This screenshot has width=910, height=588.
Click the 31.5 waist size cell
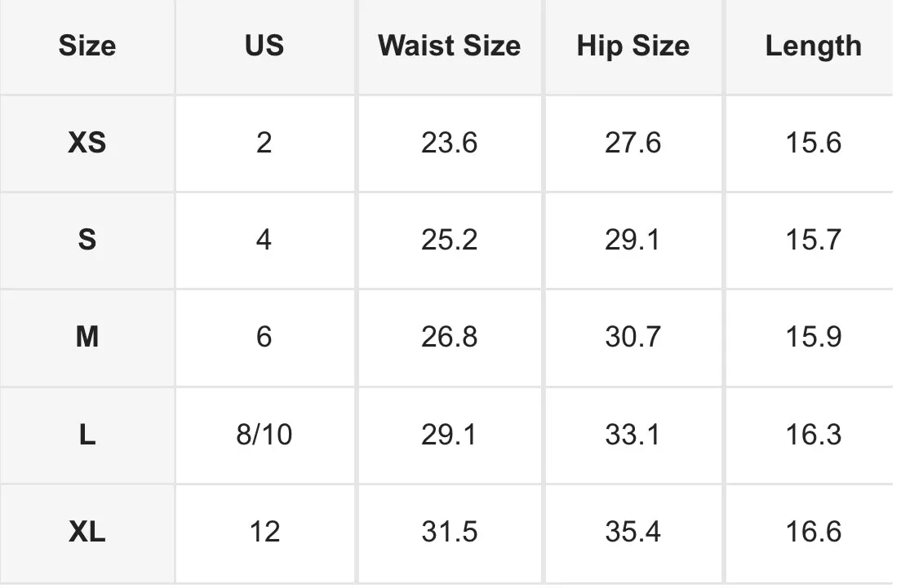click(449, 533)
